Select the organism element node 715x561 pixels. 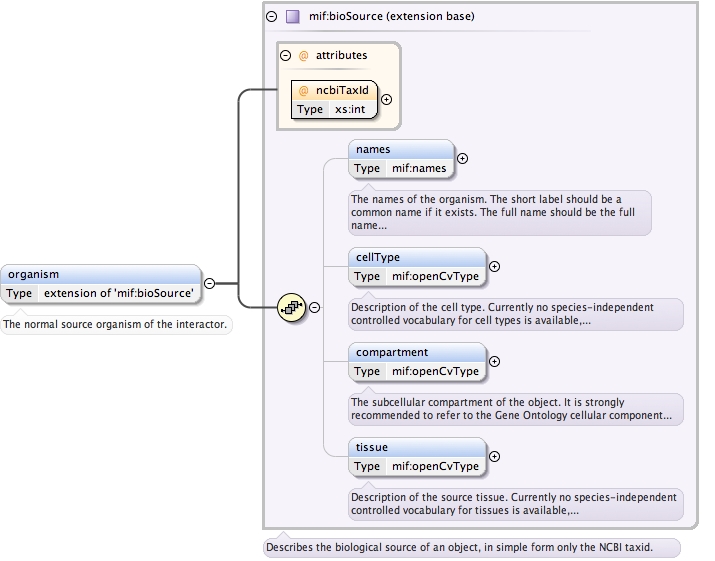pos(100,274)
